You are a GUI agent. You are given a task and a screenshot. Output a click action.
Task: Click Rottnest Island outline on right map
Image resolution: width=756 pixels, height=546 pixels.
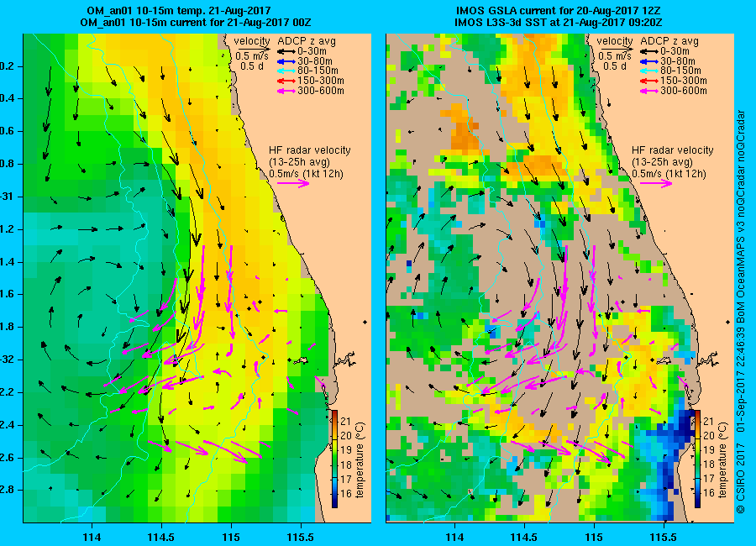tap(664, 361)
